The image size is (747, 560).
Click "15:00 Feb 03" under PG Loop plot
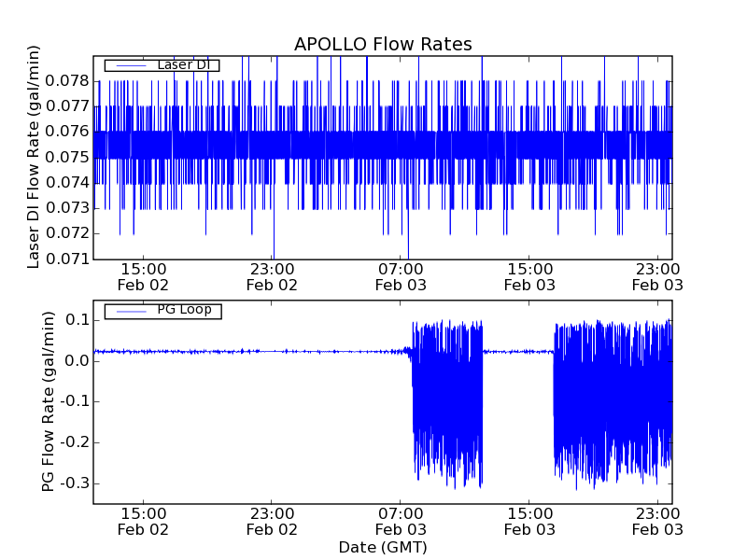529,522
